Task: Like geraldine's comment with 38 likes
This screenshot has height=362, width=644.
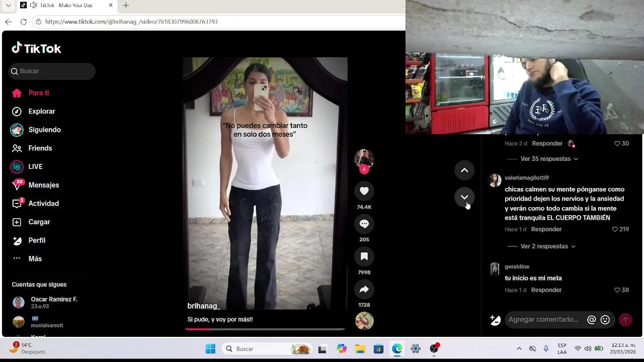Action: point(617,290)
